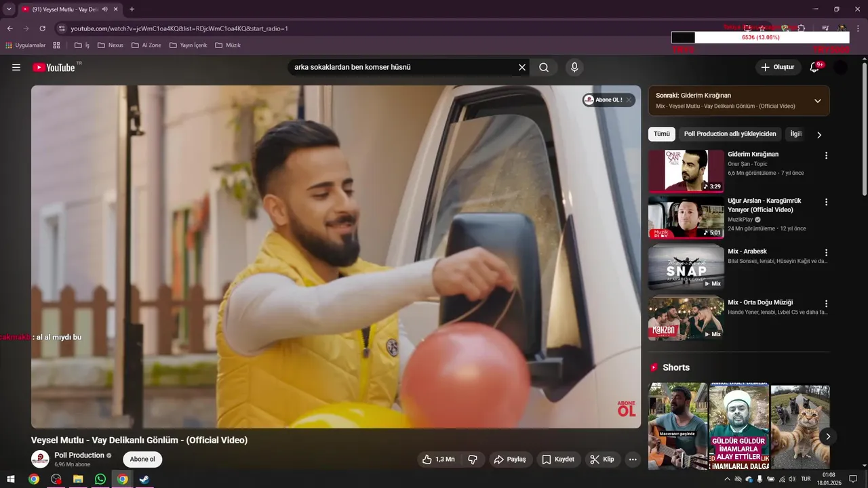
Task: Open the Mix - Arabesk thumbnail
Action: click(686, 268)
